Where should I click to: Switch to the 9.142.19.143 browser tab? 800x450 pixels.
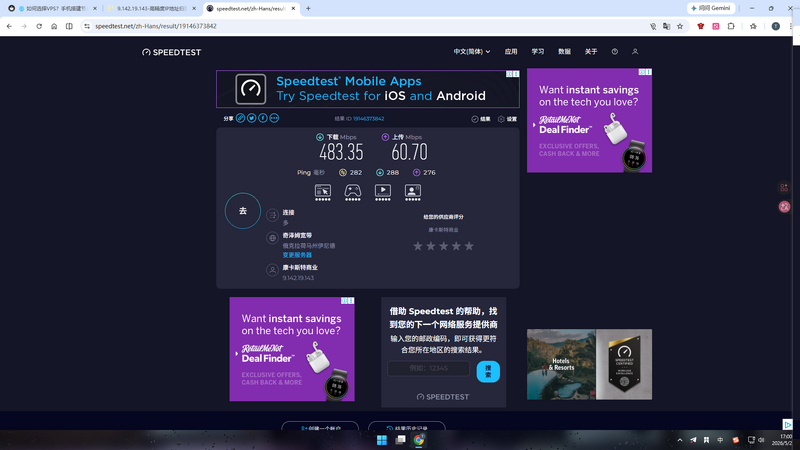[x=152, y=9]
